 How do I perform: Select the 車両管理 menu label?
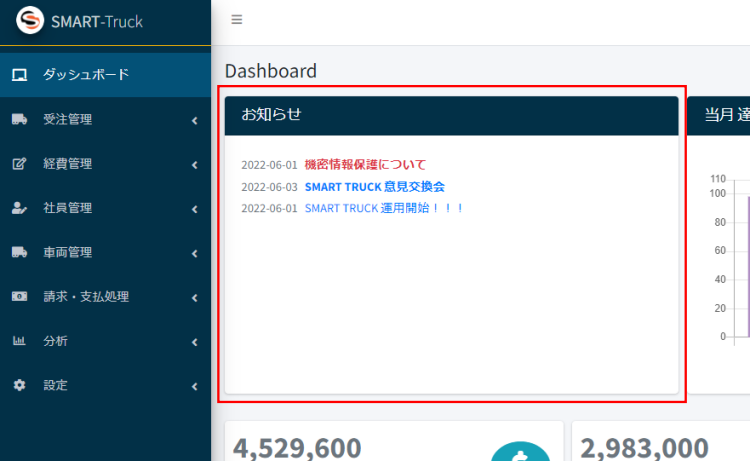coord(67,253)
